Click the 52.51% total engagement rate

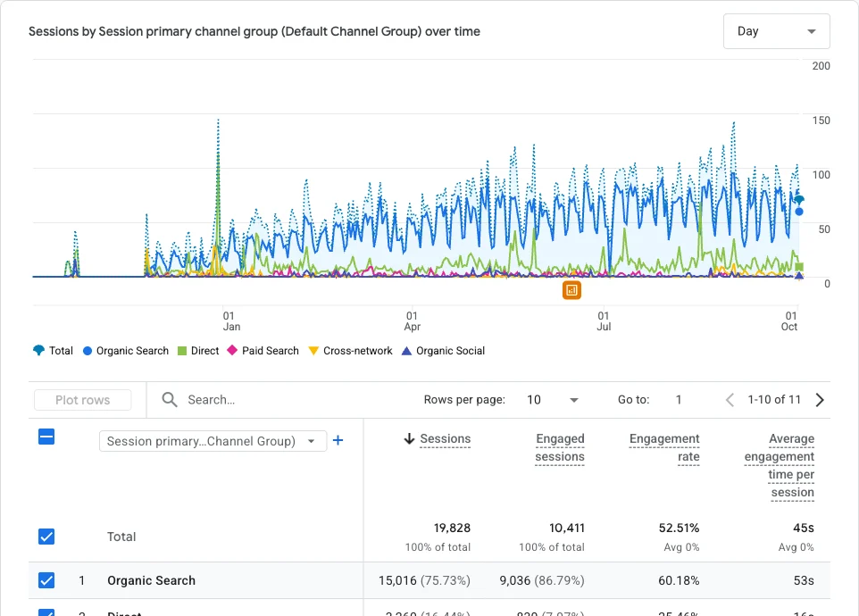[679, 528]
